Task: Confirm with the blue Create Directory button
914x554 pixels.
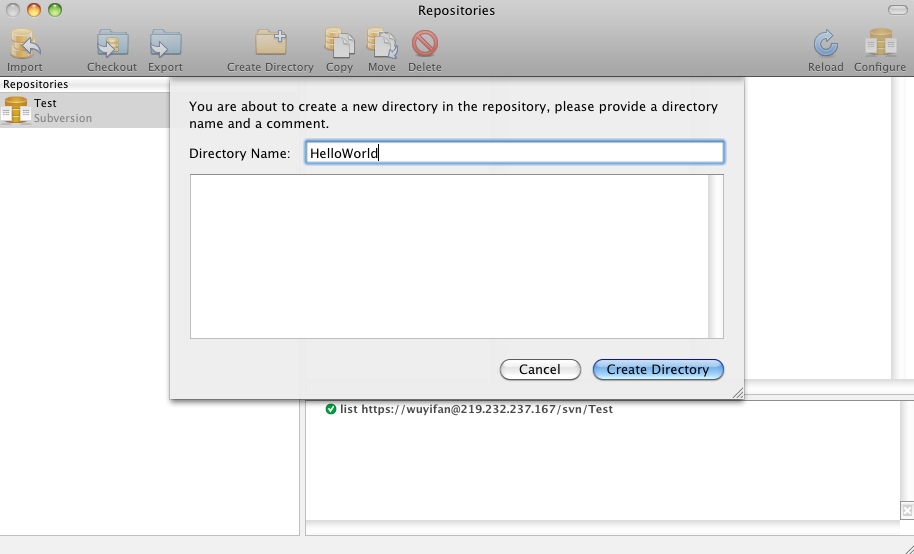Action: [658, 370]
